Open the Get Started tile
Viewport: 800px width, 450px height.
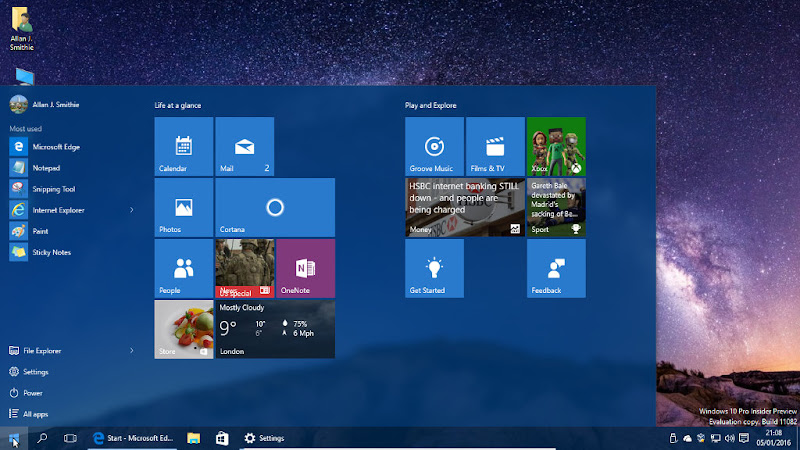(x=434, y=268)
